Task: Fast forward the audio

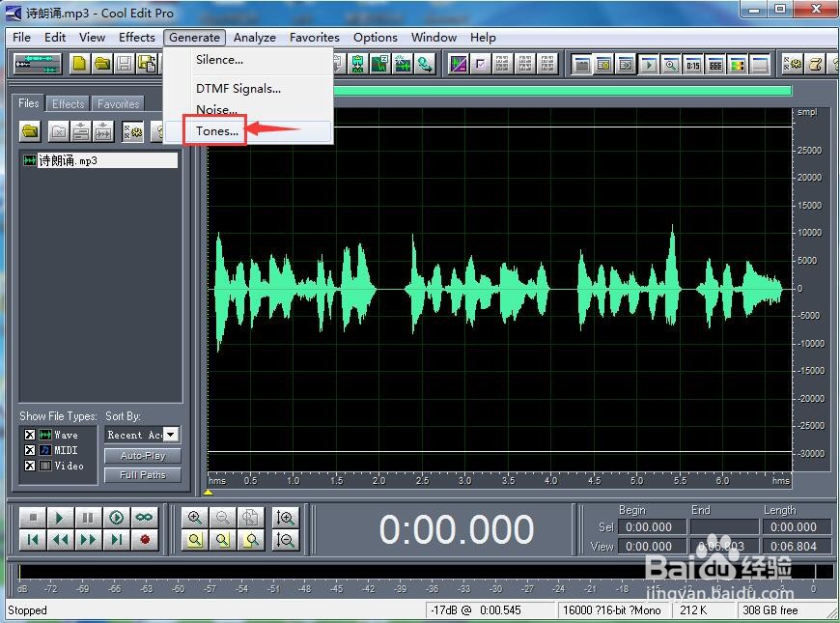Action: [88, 539]
